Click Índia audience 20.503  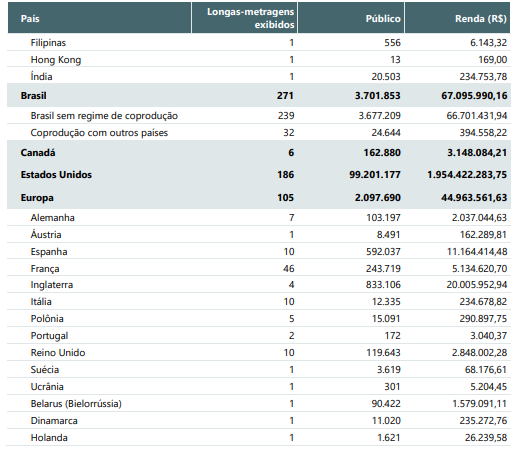coord(386,77)
